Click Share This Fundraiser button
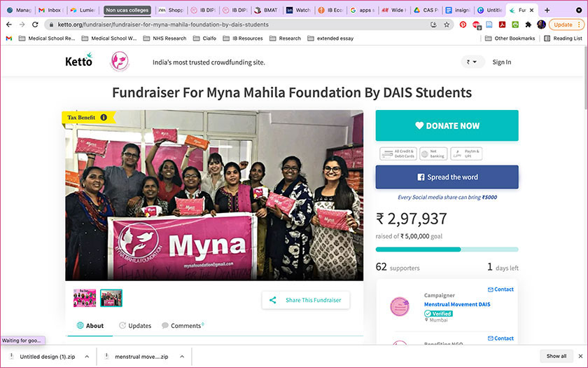This screenshot has width=588, height=368. click(306, 300)
